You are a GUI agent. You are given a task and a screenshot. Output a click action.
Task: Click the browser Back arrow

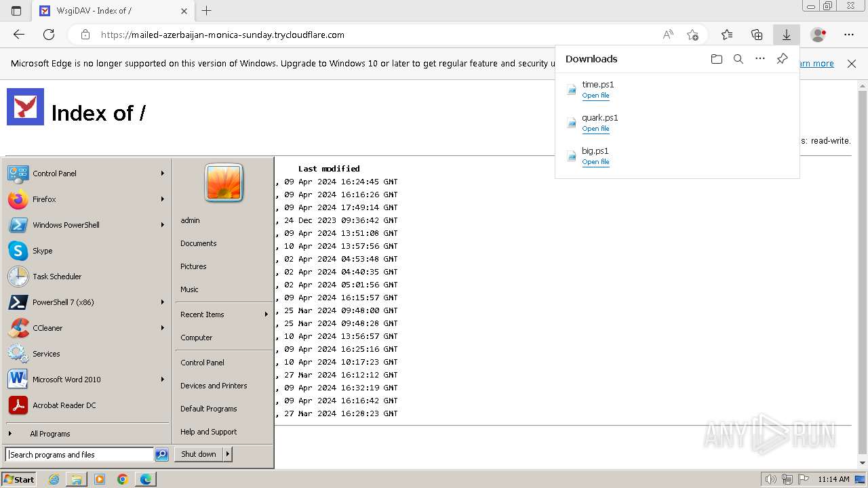pos(19,35)
